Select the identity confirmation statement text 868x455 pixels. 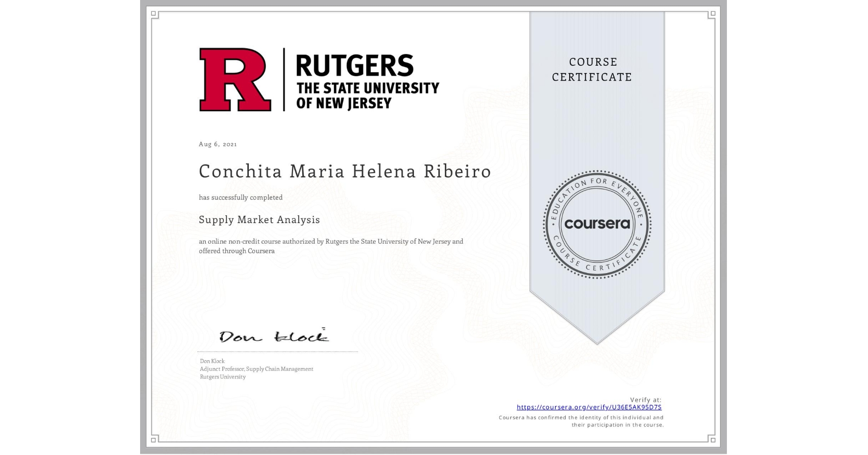coord(580,421)
